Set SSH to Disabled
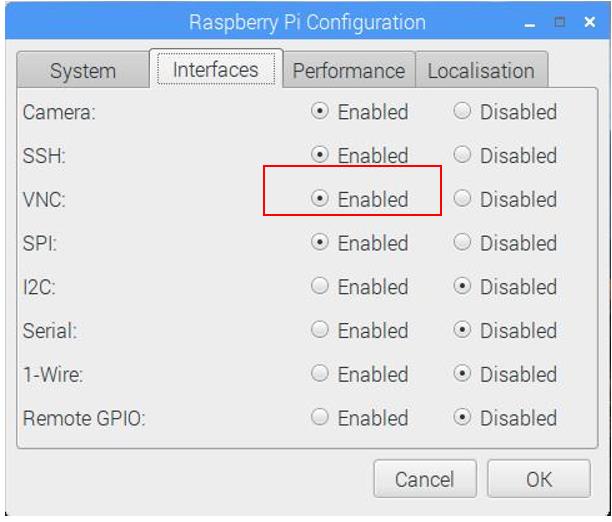The height and width of the screenshot is (522, 612). [x=462, y=156]
